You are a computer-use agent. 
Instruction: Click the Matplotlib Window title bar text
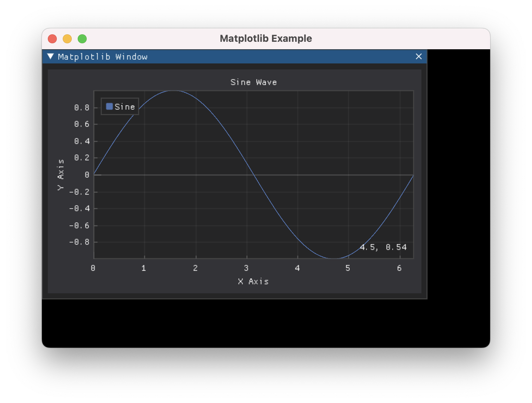tap(102, 56)
